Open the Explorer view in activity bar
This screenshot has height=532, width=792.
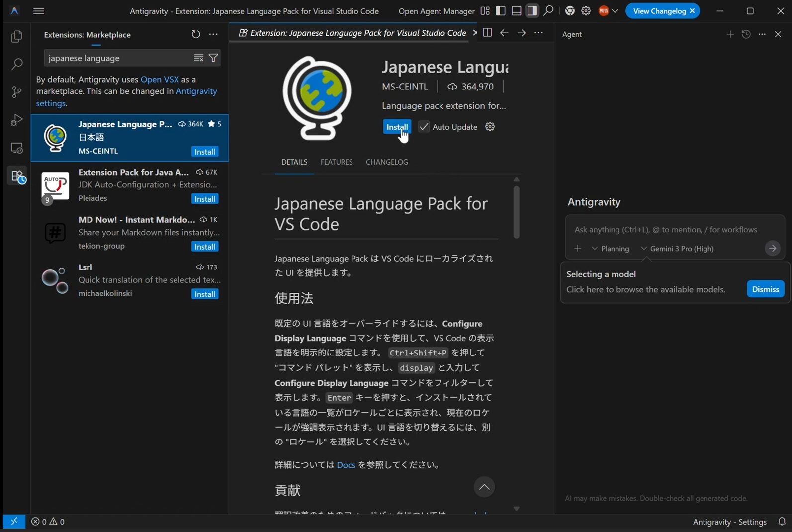[17, 37]
